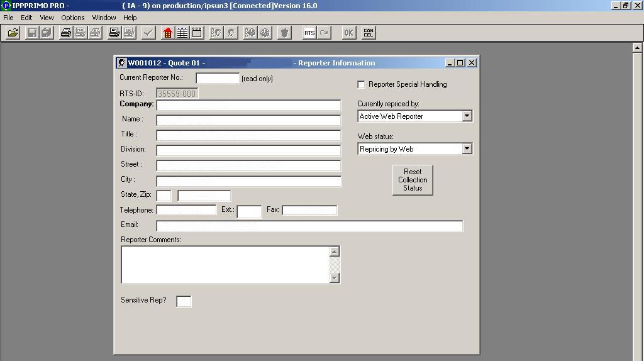
Task: Click the Email input field
Action: click(309, 226)
